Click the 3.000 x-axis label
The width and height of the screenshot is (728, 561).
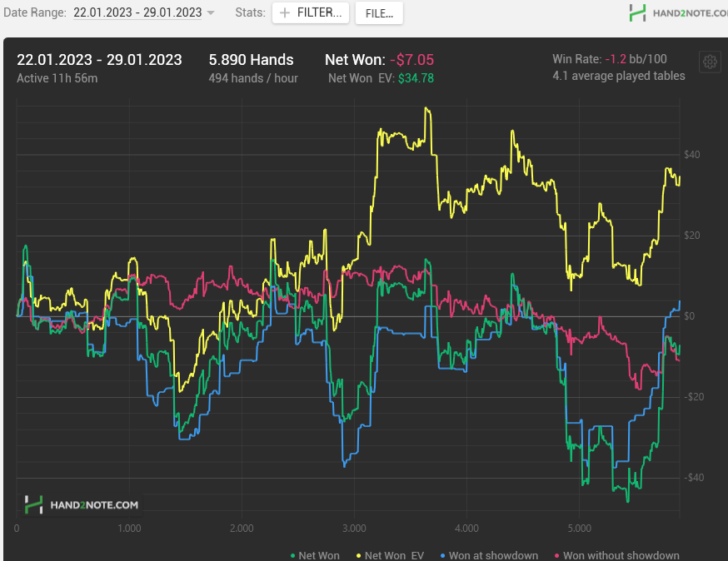pyautogui.click(x=354, y=528)
